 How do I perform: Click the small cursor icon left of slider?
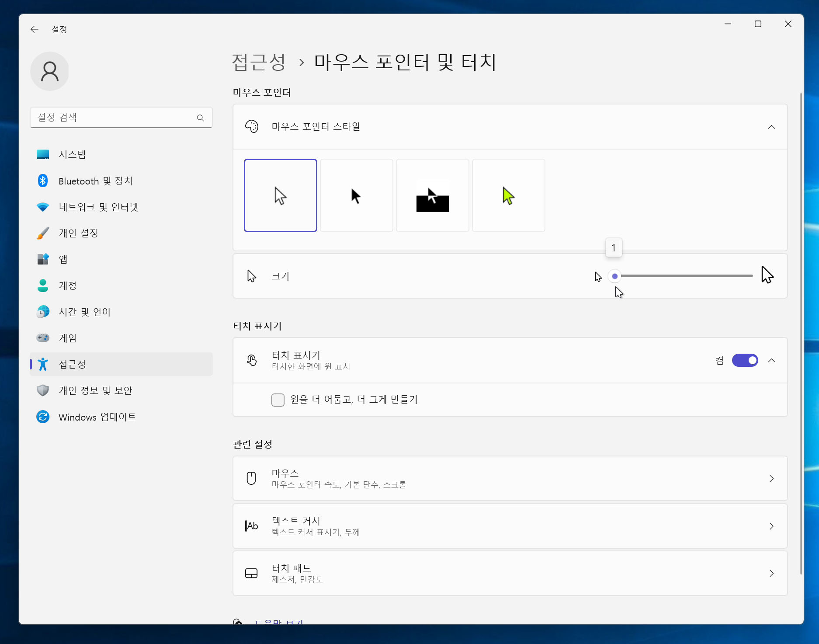[598, 277]
